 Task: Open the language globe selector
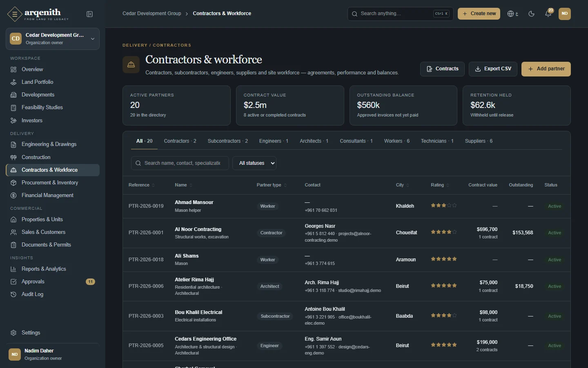pos(512,13)
